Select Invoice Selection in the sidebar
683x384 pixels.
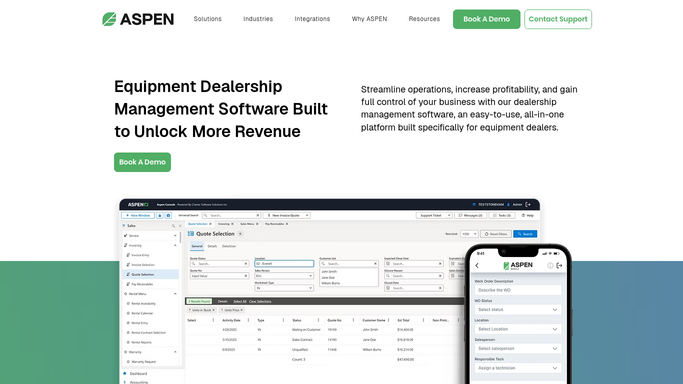(143, 265)
